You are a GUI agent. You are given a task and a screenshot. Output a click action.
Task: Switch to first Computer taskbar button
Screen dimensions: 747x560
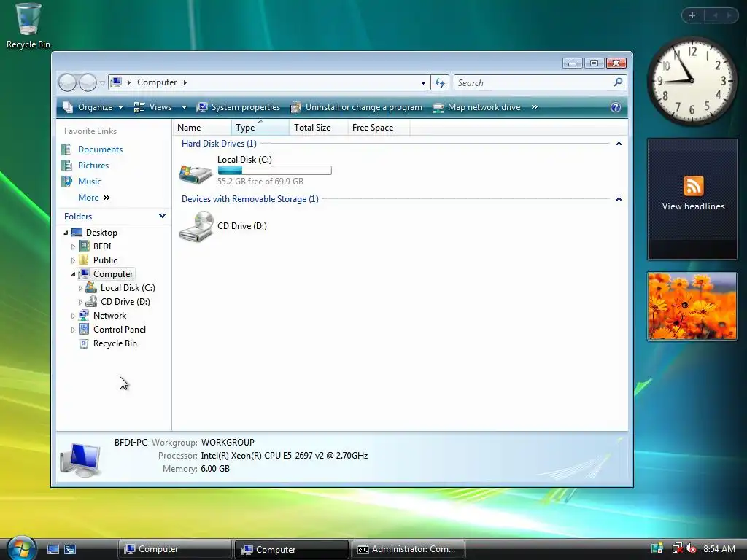(174, 549)
